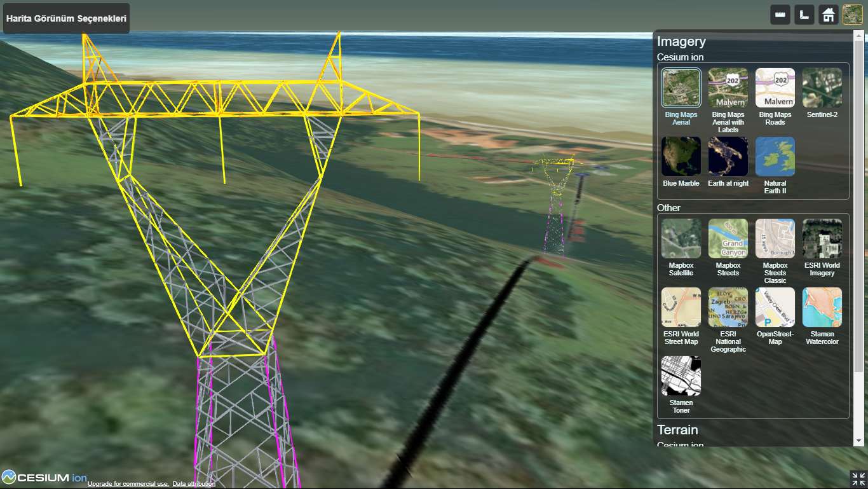Activate the L-shaped ruler measuring tool
This screenshot has width=868, height=489.
(x=804, y=15)
